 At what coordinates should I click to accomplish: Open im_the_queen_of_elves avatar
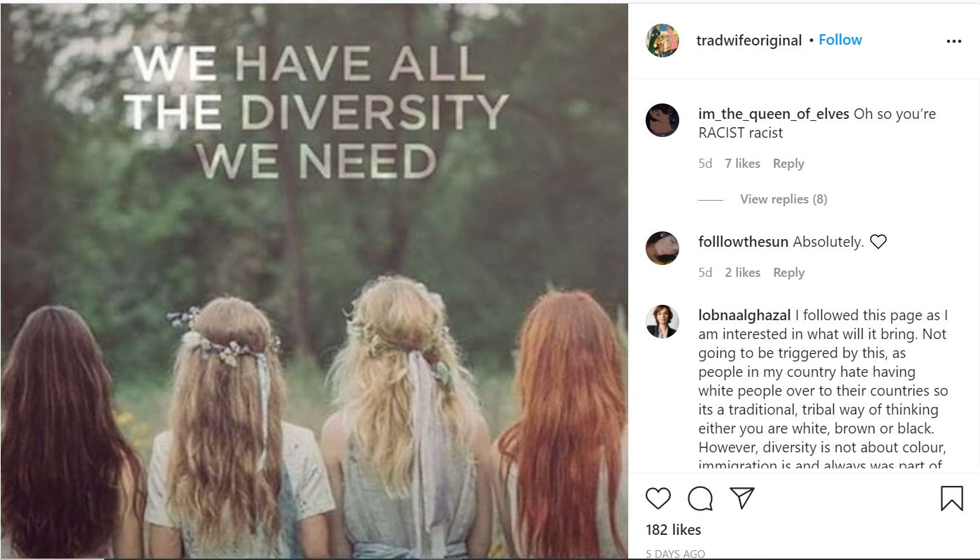662,120
